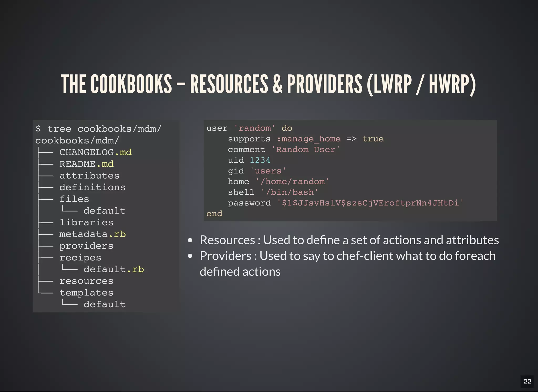Image resolution: width=538 pixels, height=392 pixels.
Task: Click the tree cookbooks/mdm/ command line
Action: pos(99,129)
